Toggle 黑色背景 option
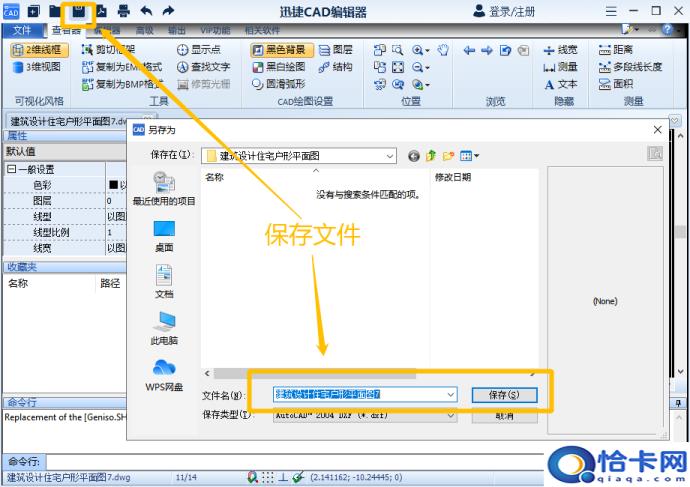Screen dimensions: 690x487 (282, 50)
